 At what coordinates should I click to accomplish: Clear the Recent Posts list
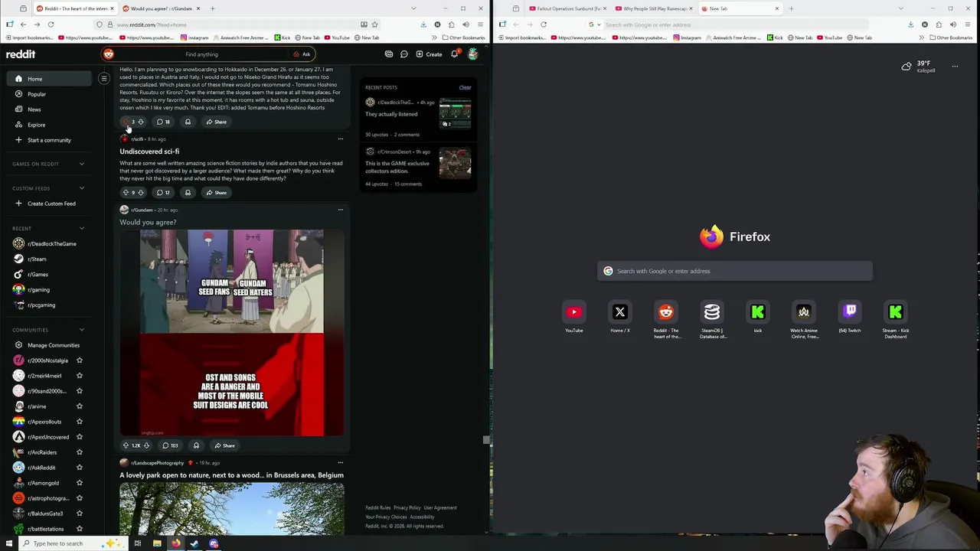(x=465, y=87)
